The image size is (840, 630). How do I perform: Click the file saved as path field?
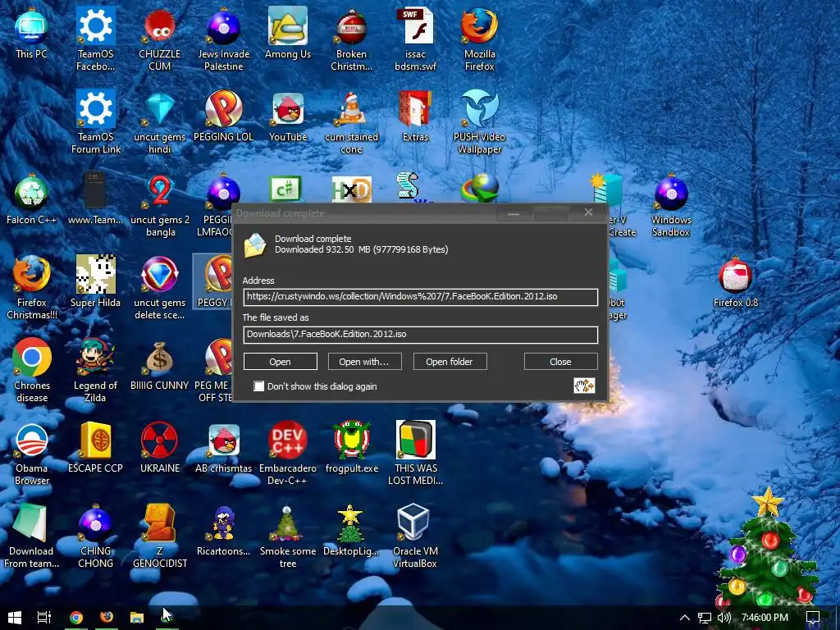point(421,335)
